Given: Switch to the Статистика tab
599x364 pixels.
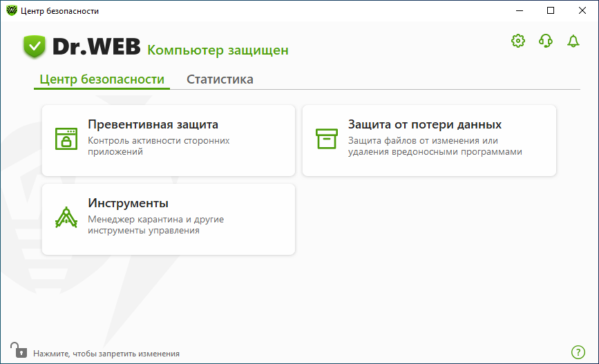Looking at the screenshot, I should point(220,79).
